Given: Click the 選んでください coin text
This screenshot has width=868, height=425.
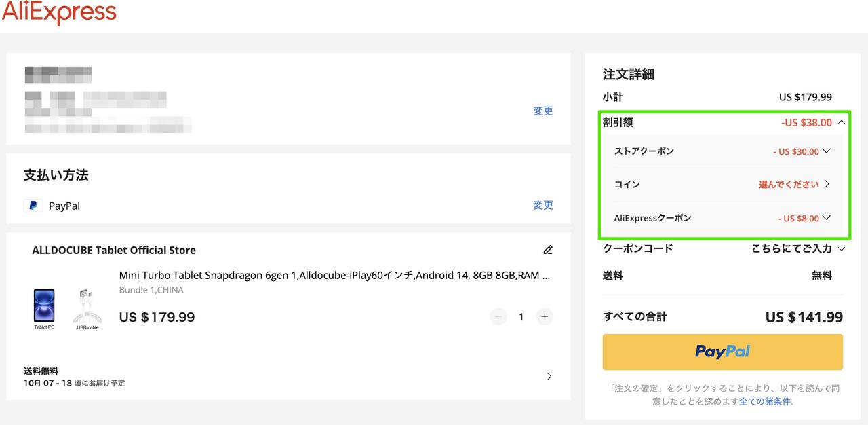Looking at the screenshot, I should (789, 185).
